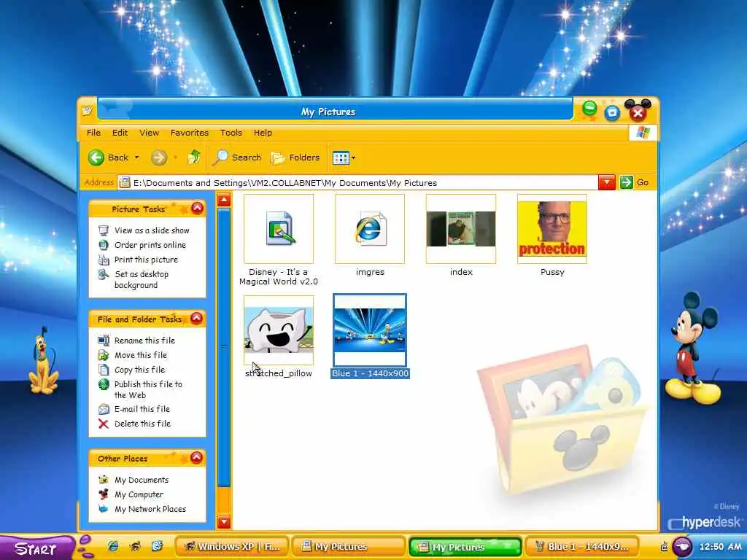Click the system tray clock
This screenshot has height=560, width=747.
point(720,547)
